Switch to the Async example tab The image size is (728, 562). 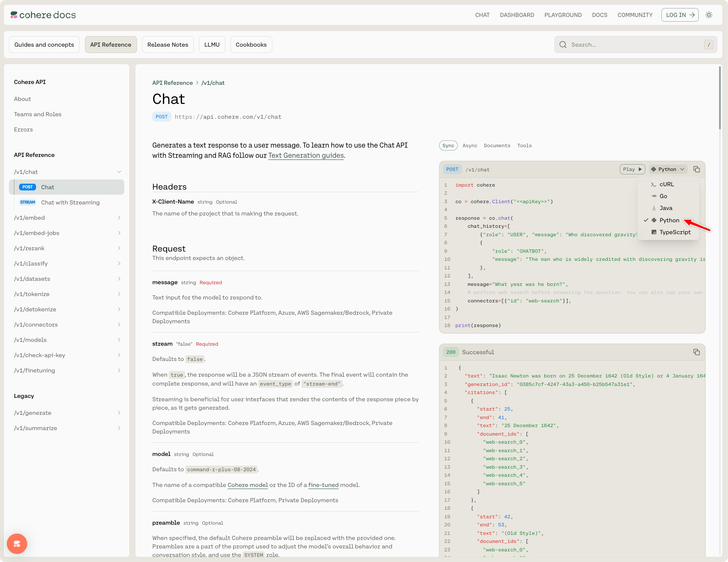(470, 145)
